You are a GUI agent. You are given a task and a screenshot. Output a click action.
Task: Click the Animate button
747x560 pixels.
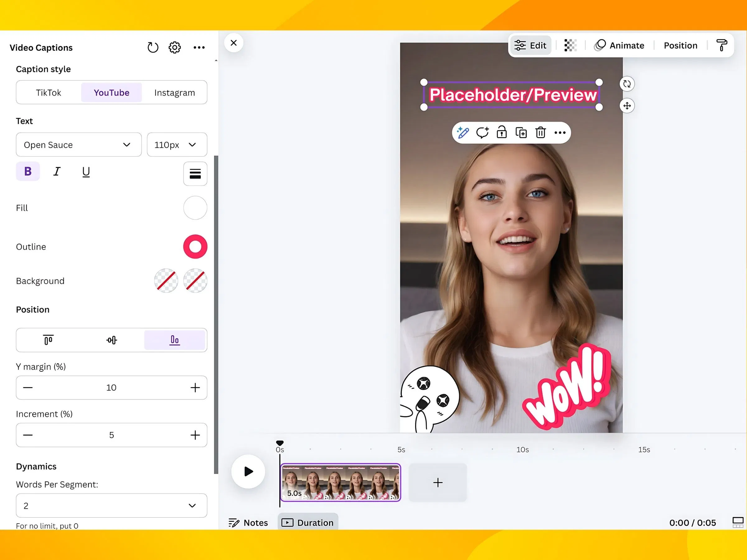click(x=619, y=45)
